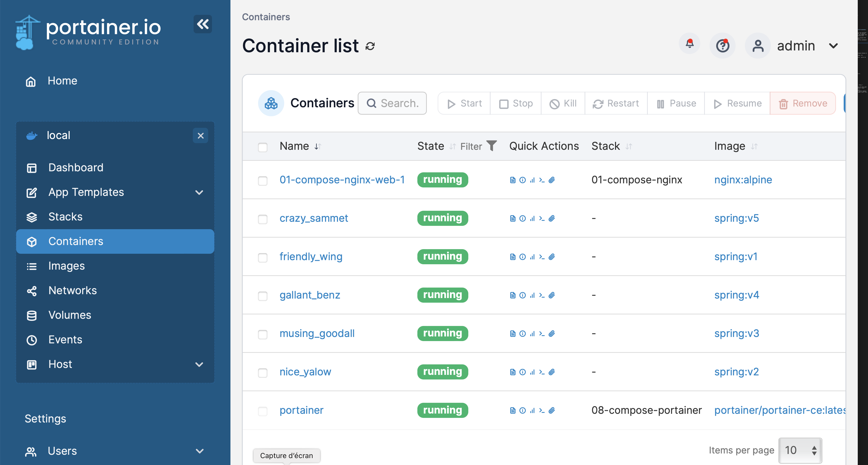Open stats icon for crazy_sammet

[532, 218]
